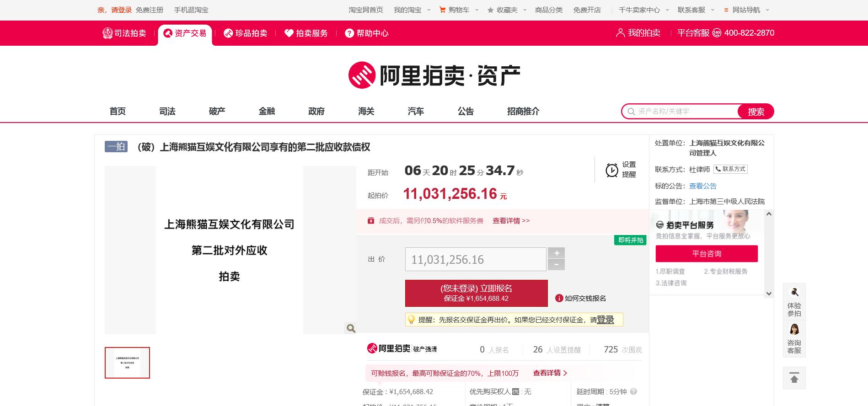Expand the 千牛卖家中心 dropdown
The height and width of the screenshot is (406, 868).
pos(667,10)
